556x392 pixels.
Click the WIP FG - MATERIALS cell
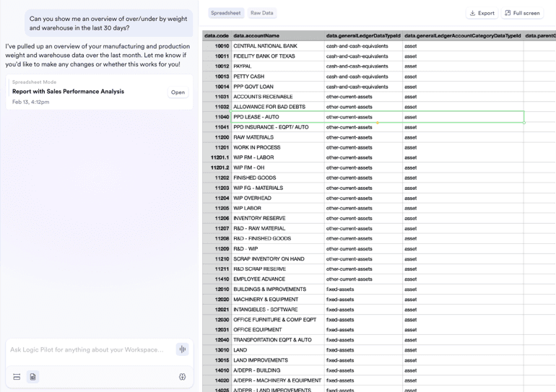pyautogui.click(x=278, y=188)
